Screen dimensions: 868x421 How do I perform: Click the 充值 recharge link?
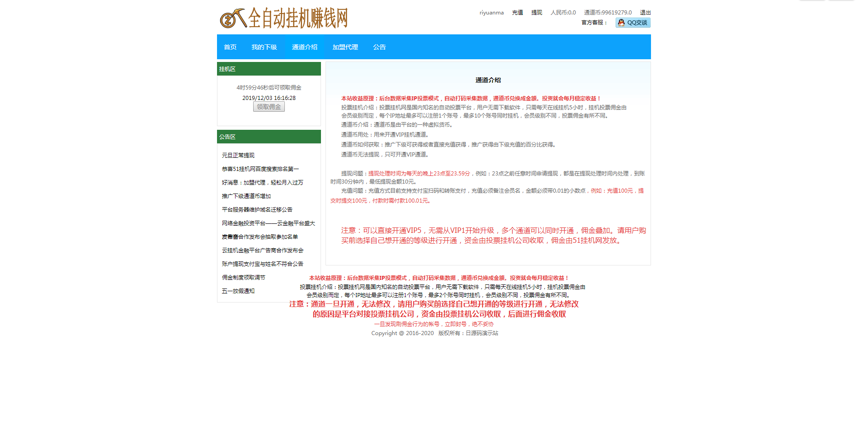pos(517,13)
